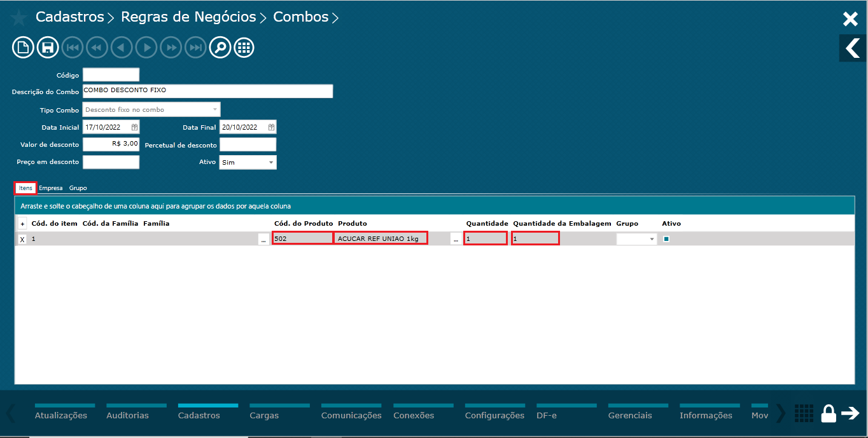The height and width of the screenshot is (438, 868).
Task: Add a new item row with the plus button
Action: pos(23,224)
